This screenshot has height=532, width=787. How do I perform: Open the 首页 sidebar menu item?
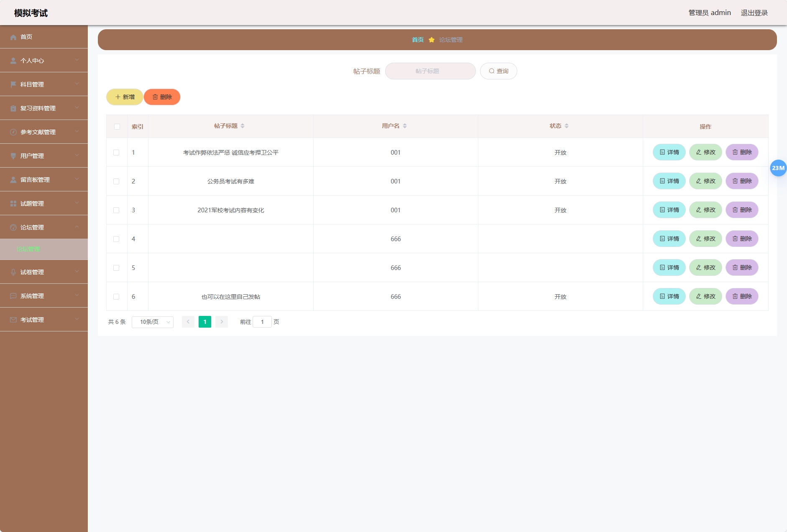pyautogui.click(x=44, y=37)
